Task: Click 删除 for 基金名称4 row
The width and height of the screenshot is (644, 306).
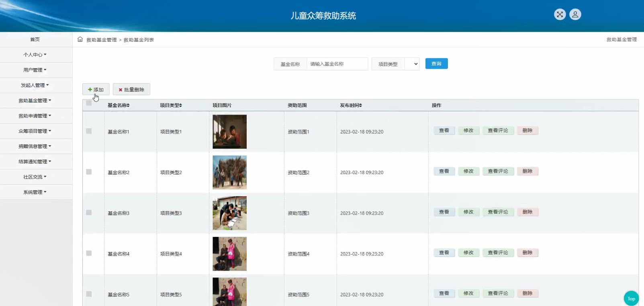Action: 527,253
